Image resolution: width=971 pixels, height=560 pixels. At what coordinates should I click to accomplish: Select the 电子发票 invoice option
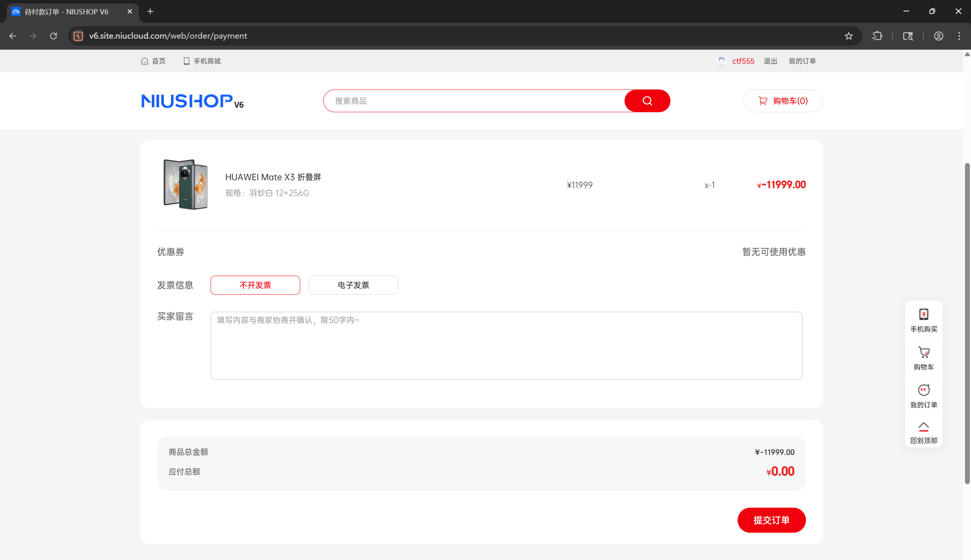[x=353, y=285]
